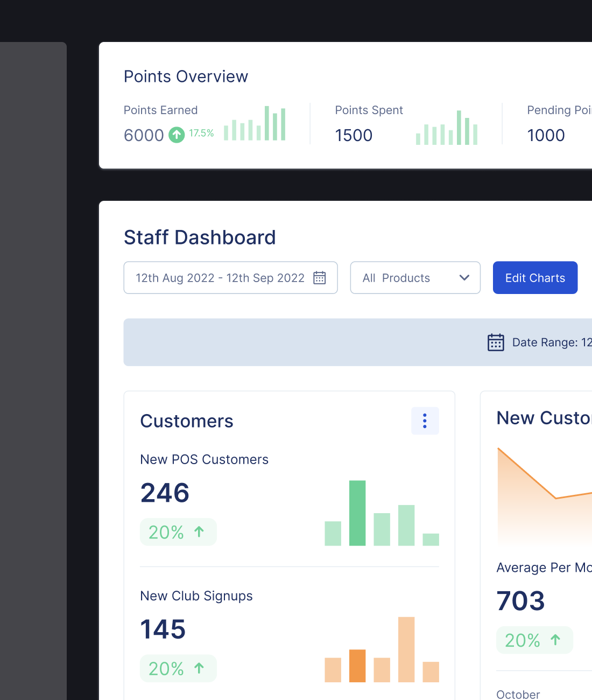Expand the All Products dropdown

415,278
